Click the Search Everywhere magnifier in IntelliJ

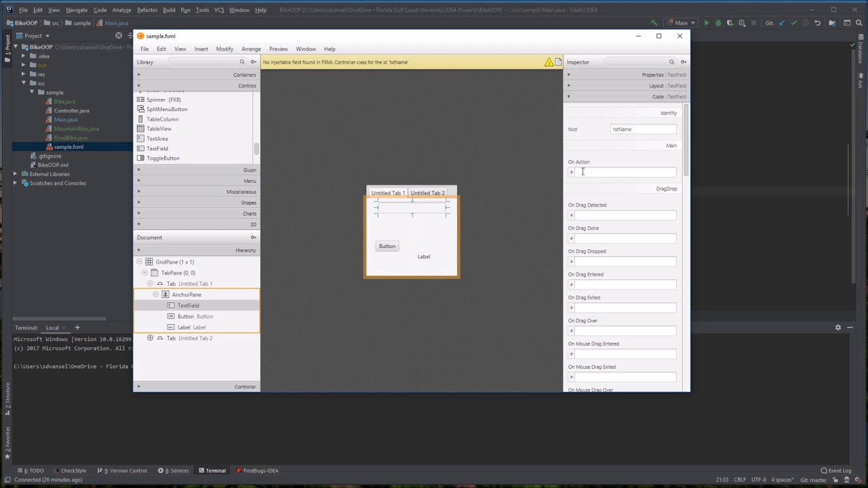858,23
